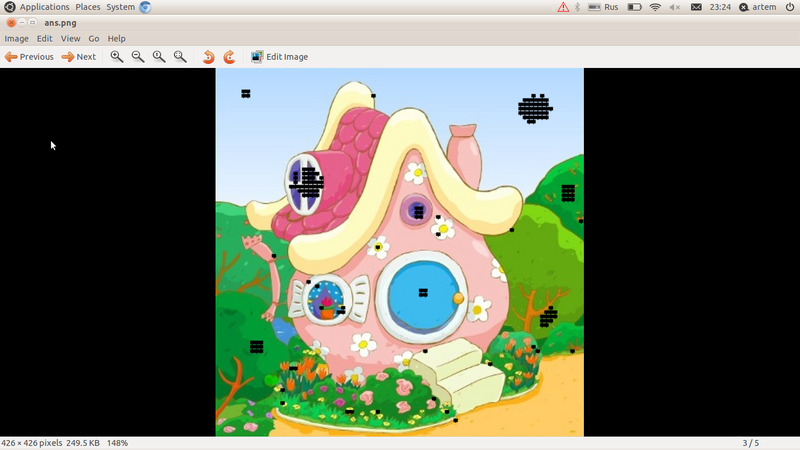Screen dimensions: 800x450
Task: Open the Applications menu in top panel
Action: coord(44,7)
